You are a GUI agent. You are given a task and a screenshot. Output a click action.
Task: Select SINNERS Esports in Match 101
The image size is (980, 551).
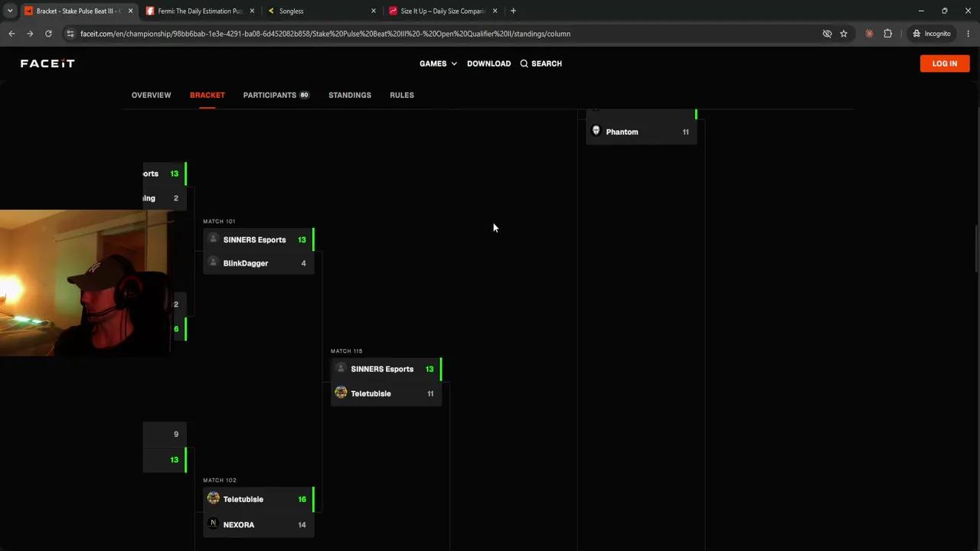[x=259, y=240]
